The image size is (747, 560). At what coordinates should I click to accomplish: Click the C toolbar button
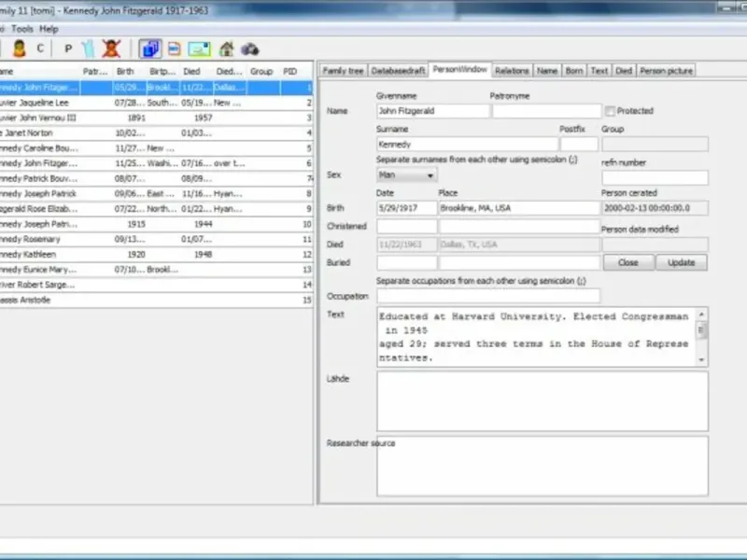tap(40, 49)
